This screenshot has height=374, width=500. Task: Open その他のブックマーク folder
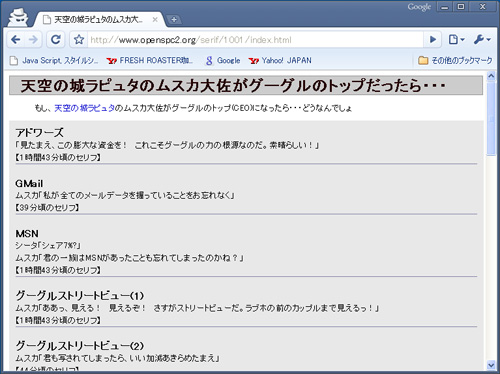tap(455, 61)
